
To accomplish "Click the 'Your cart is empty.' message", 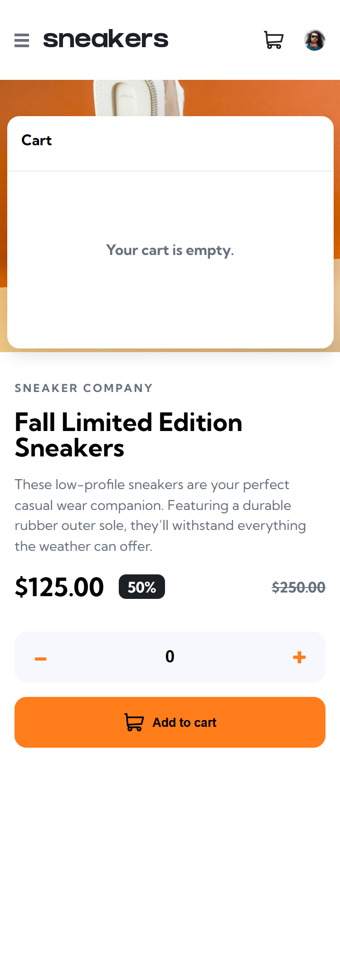I will pyautogui.click(x=170, y=250).
